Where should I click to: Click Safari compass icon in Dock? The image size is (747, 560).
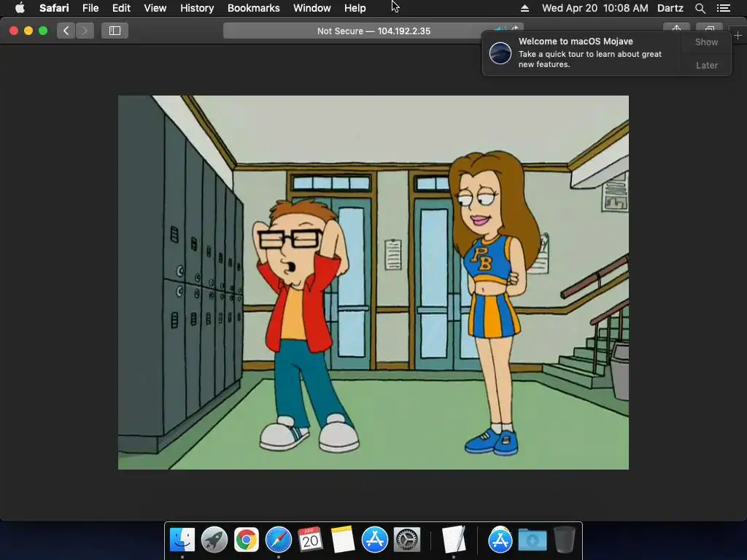click(x=278, y=540)
